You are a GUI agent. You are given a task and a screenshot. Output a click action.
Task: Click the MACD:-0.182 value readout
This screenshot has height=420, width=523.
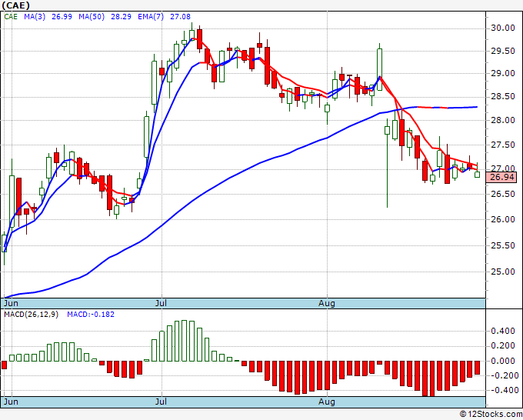(x=91, y=315)
